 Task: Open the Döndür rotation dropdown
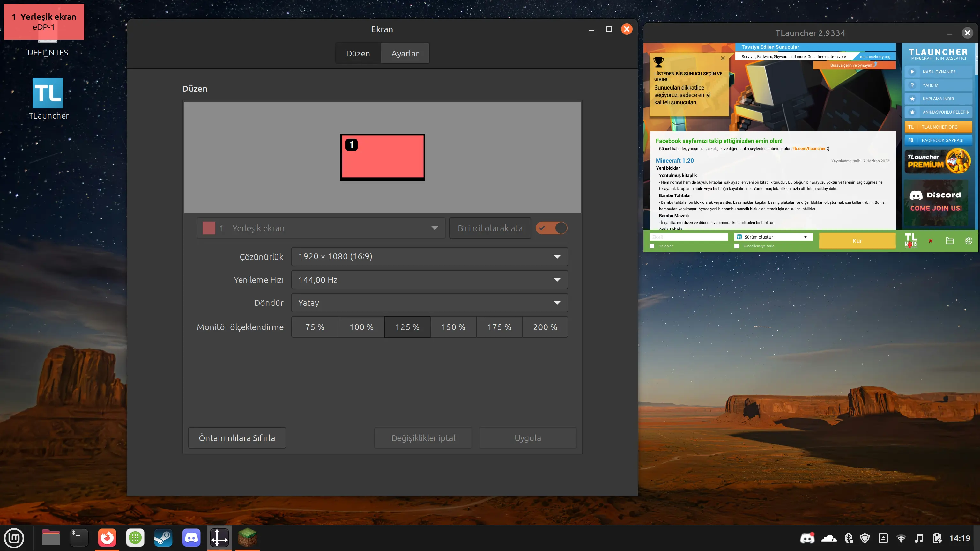429,303
